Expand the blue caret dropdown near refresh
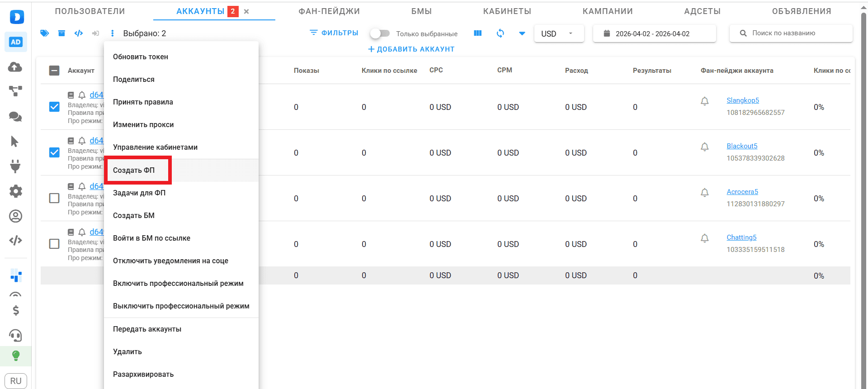 point(522,33)
